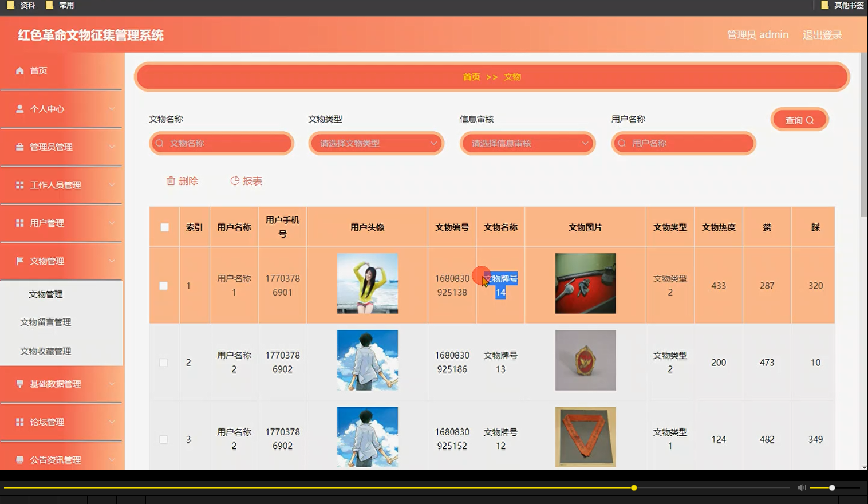Open the 请选择文物类型 dropdown
Image resolution: width=868 pixels, height=504 pixels.
tap(376, 143)
